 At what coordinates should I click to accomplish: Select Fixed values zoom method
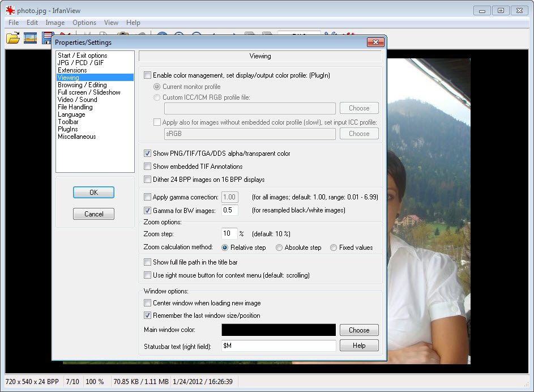pyautogui.click(x=334, y=248)
